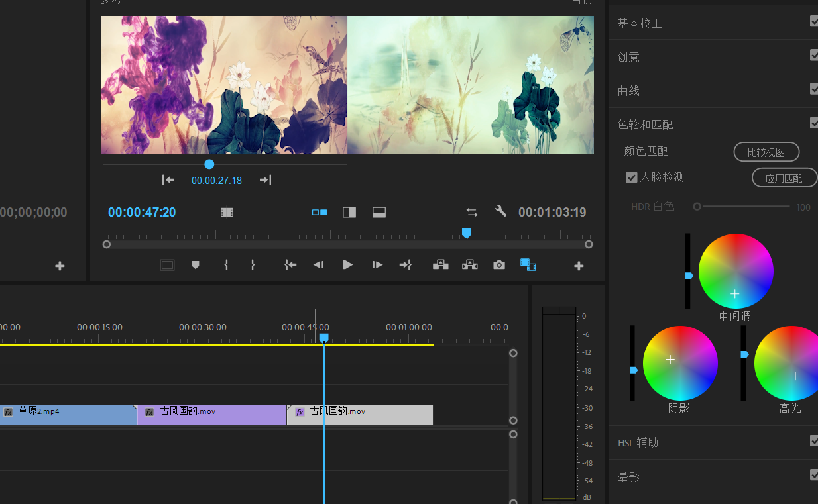818x504 pixels.
Task: Go to In point
Action: coord(290,265)
